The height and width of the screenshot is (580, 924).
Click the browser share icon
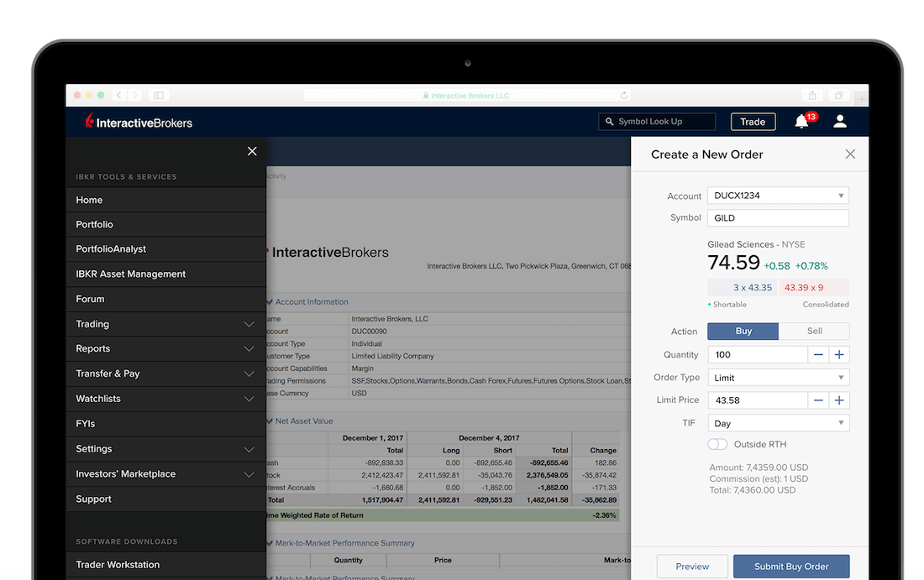(812, 96)
